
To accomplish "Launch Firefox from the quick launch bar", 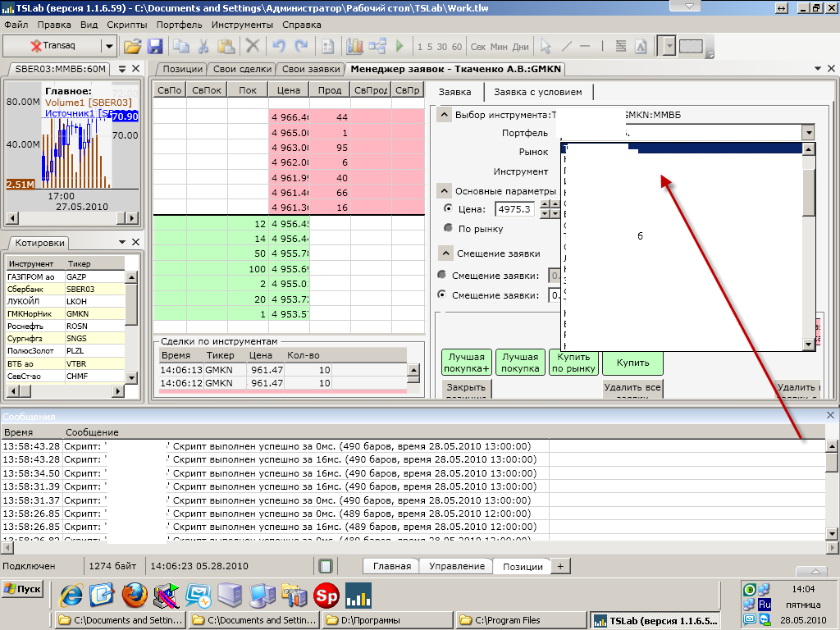I will coord(135,594).
